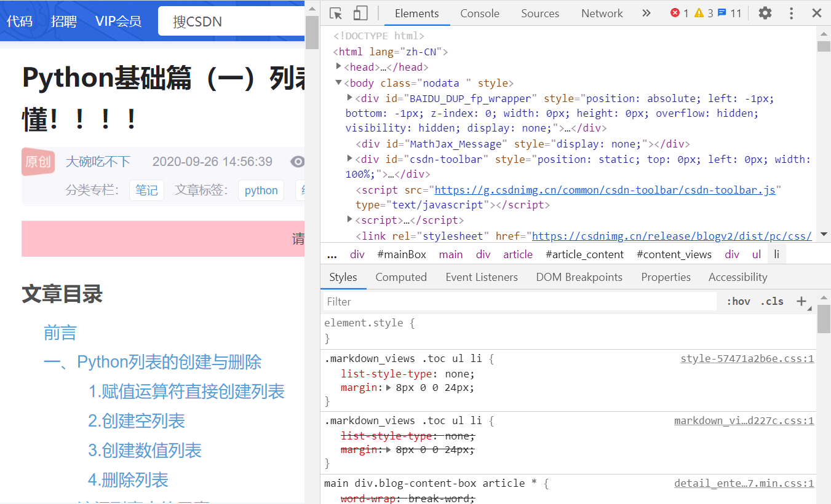Click the red error count indicator
Screen dimensions: 831x504
point(679,13)
